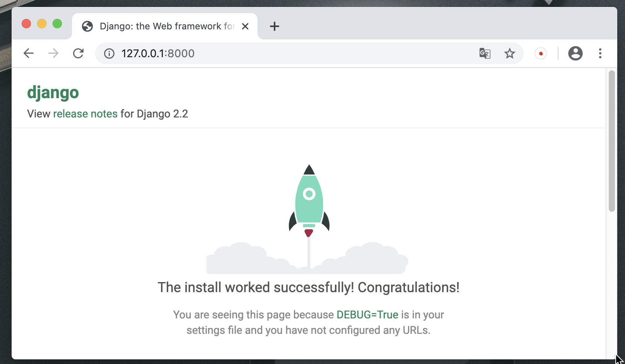Image resolution: width=625 pixels, height=364 pixels.
Task: Bookmark this page with the star icon
Action: click(510, 53)
